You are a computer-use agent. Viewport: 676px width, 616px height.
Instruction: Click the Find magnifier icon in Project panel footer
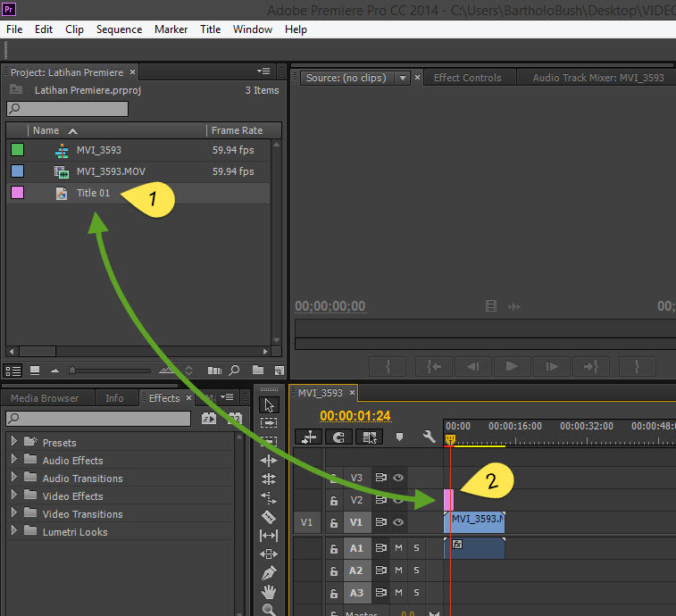234,370
